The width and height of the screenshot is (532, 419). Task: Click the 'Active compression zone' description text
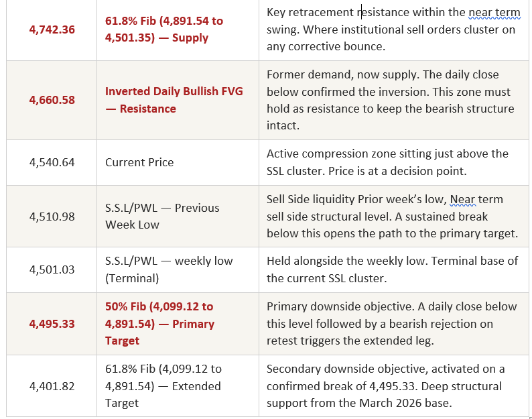387,162
